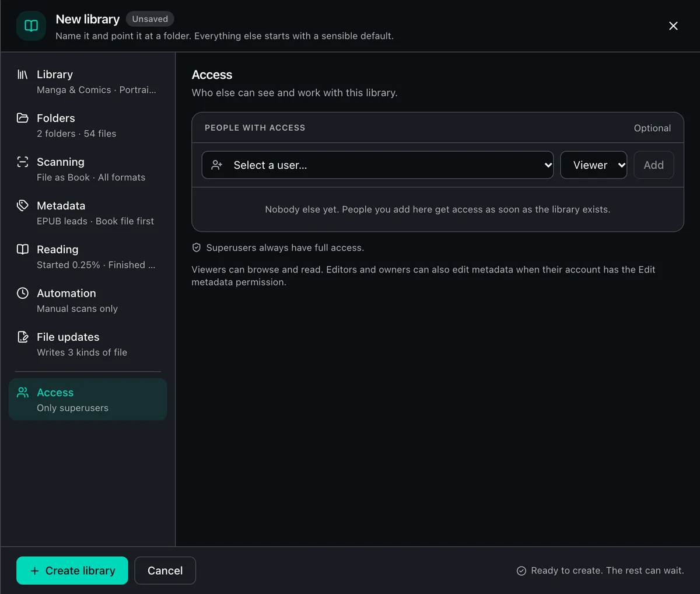Click the shield icon next to Superusers note
This screenshot has height=594, width=700.
[x=197, y=247]
